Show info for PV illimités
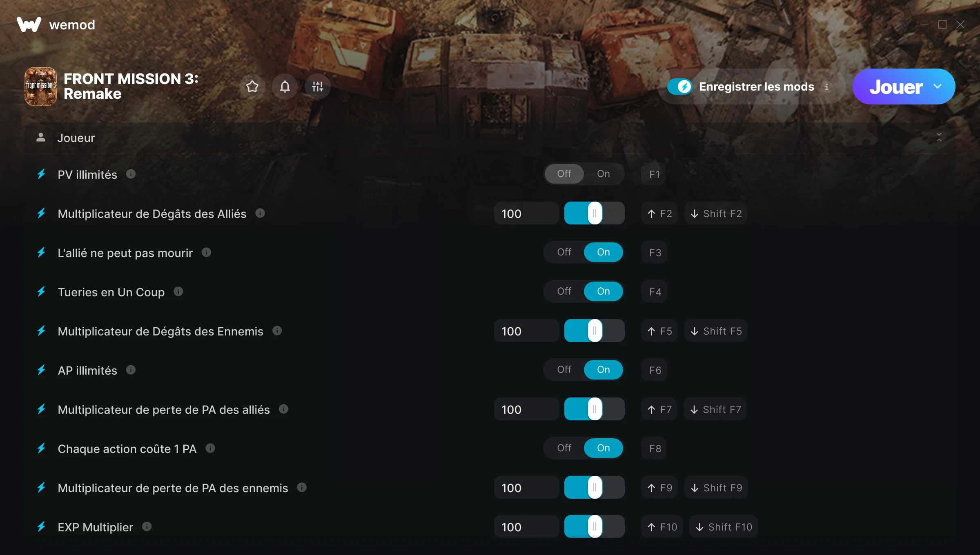The width and height of the screenshot is (980, 555). tap(131, 174)
